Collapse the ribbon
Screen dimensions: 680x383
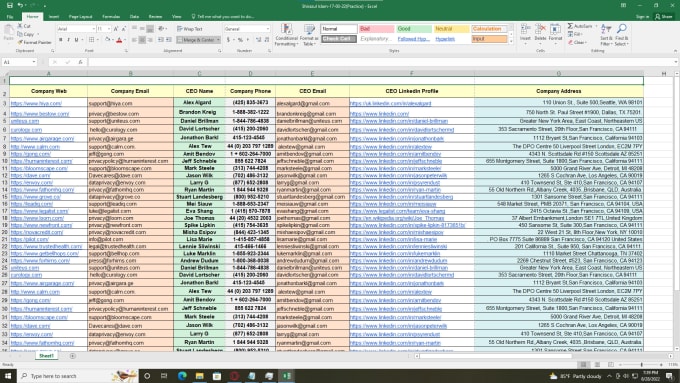(675, 51)
